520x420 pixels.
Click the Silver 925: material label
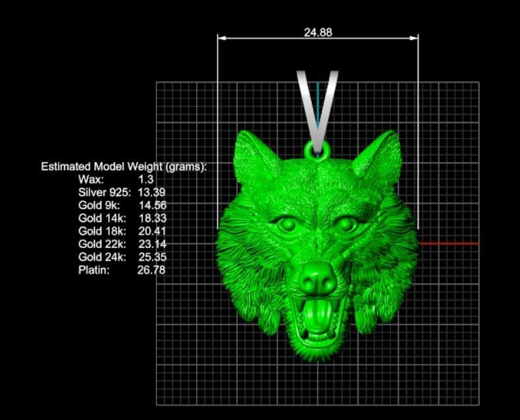[105, 193]
